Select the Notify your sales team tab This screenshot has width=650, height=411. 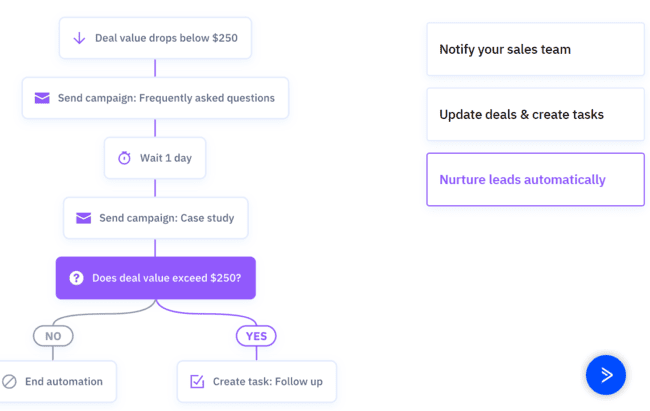(535, 49)
